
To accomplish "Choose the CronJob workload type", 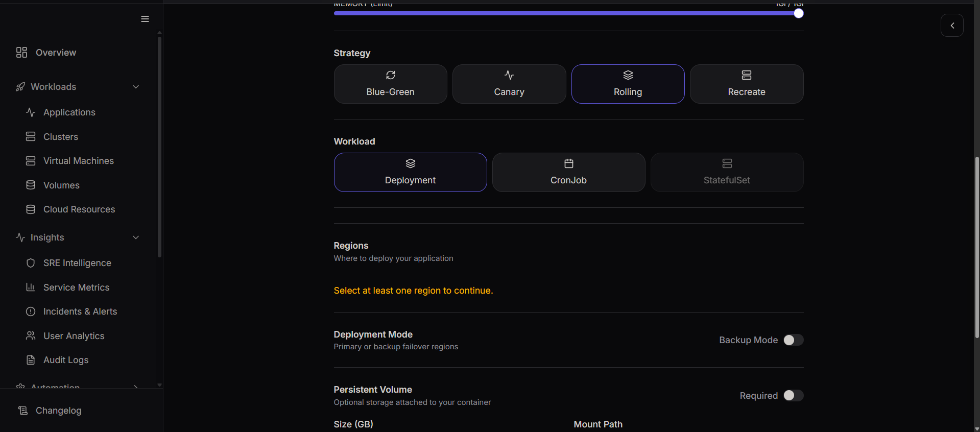I will (568, 173).
